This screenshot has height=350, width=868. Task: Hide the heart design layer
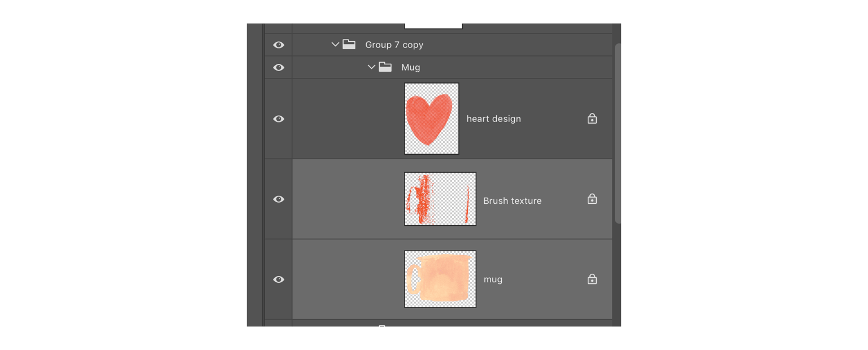(279, 119)
